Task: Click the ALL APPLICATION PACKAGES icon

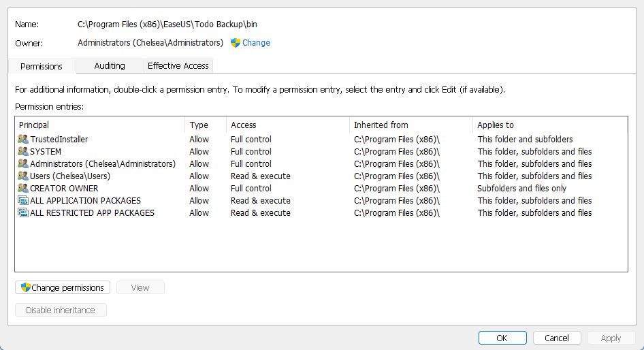Action: pos(23,201)
